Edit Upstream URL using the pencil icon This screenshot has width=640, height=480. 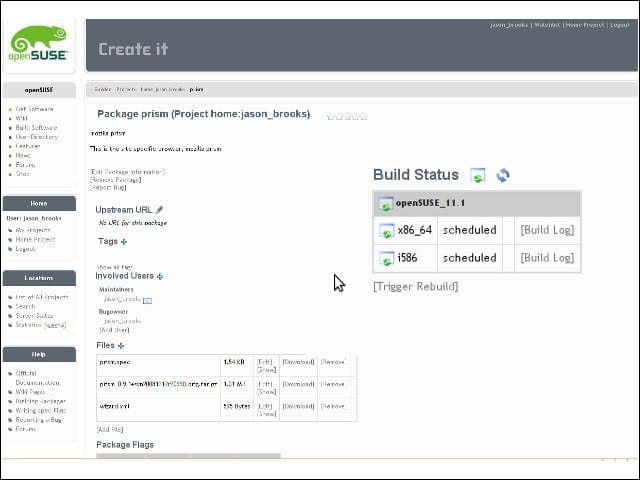(160, 210)
